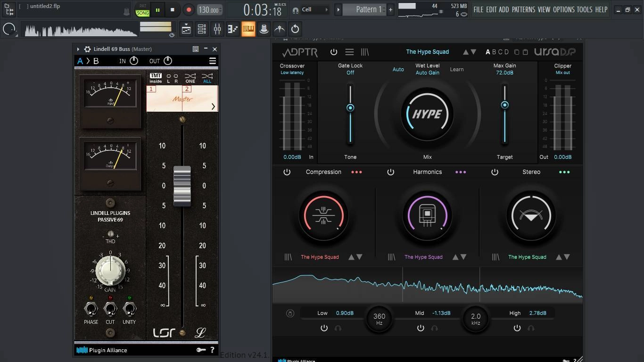Image resolution: width=644 pixels, height=362 pixels.
Task: Open the OPTIONS menu
Action: [x=564, y=9]
